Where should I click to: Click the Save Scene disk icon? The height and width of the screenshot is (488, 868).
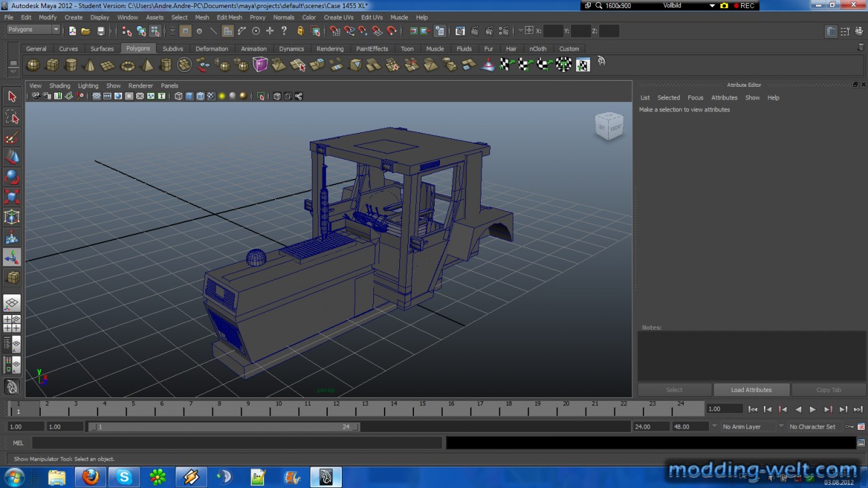click(x=101, y=31)
